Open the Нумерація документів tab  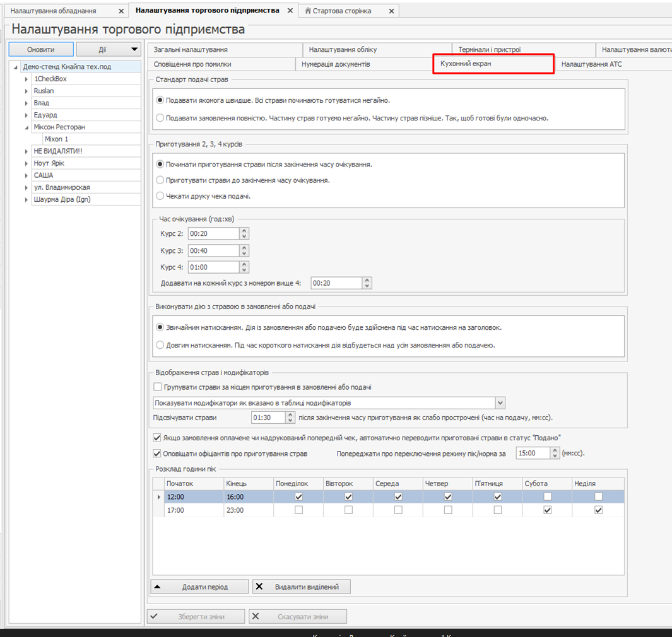[336, 64]
